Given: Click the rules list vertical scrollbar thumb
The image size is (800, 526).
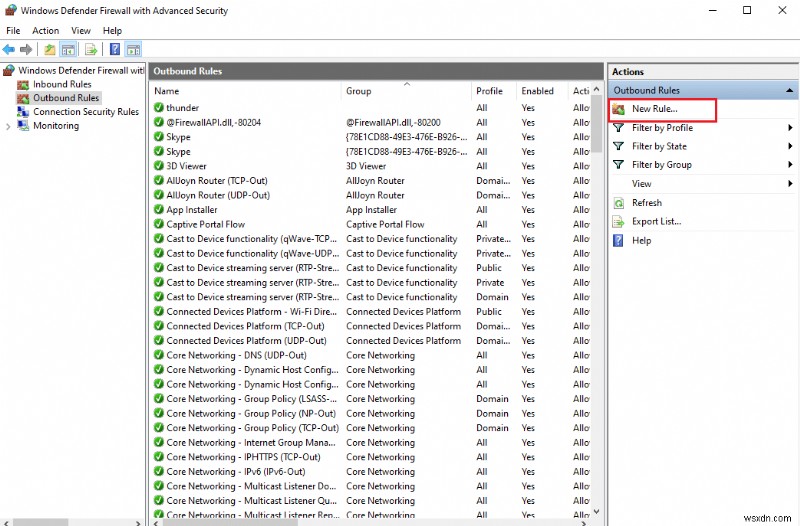Looking at the screenshot, I should [596, 126].
